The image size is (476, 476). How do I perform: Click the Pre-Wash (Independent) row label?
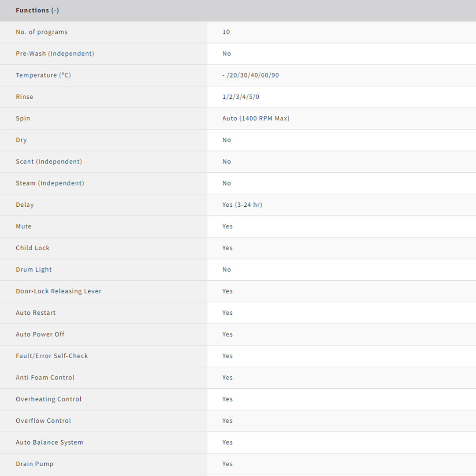55,53
